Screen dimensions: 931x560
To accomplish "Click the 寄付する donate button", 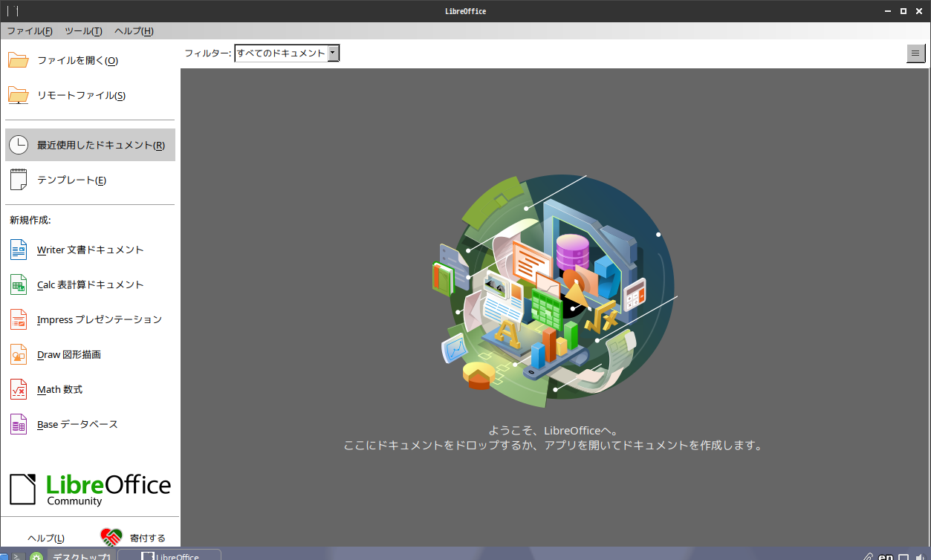I will click(x=134, y=538).
